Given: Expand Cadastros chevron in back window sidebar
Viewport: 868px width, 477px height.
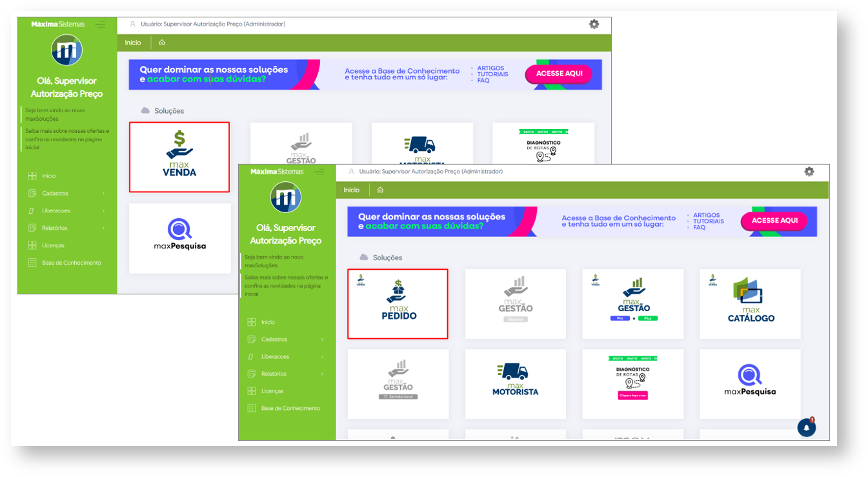Looking at the screenshot, I should [x=103, y=193].
